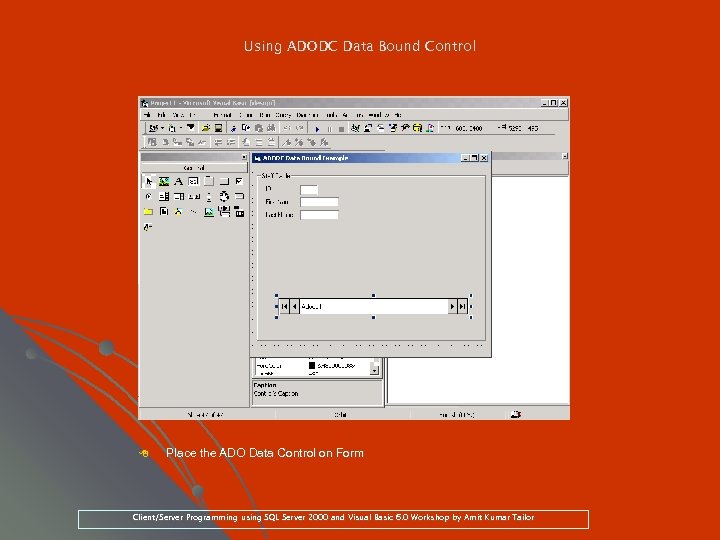Click the Copy toolbar icon

click(x=246, y=128)
